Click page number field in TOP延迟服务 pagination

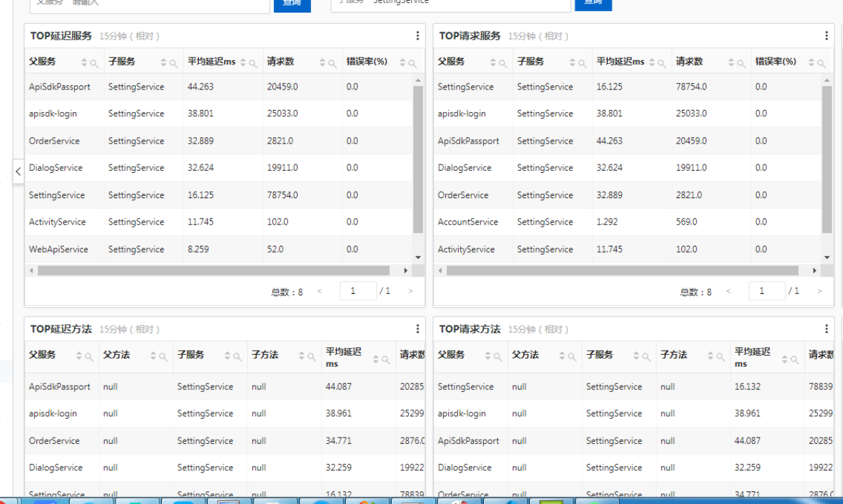click(358, 291)
